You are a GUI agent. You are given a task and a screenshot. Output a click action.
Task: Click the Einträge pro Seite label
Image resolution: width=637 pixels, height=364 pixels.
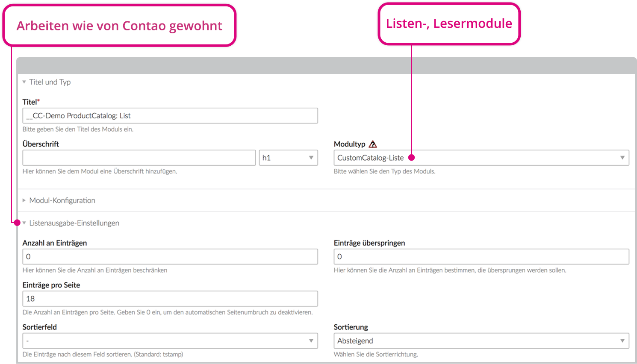(x=51, y=285)
